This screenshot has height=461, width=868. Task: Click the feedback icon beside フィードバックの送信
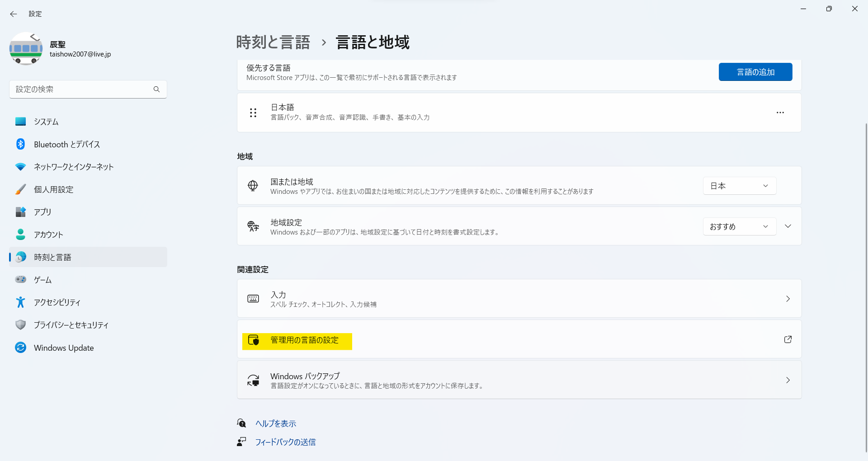[241, 442]
